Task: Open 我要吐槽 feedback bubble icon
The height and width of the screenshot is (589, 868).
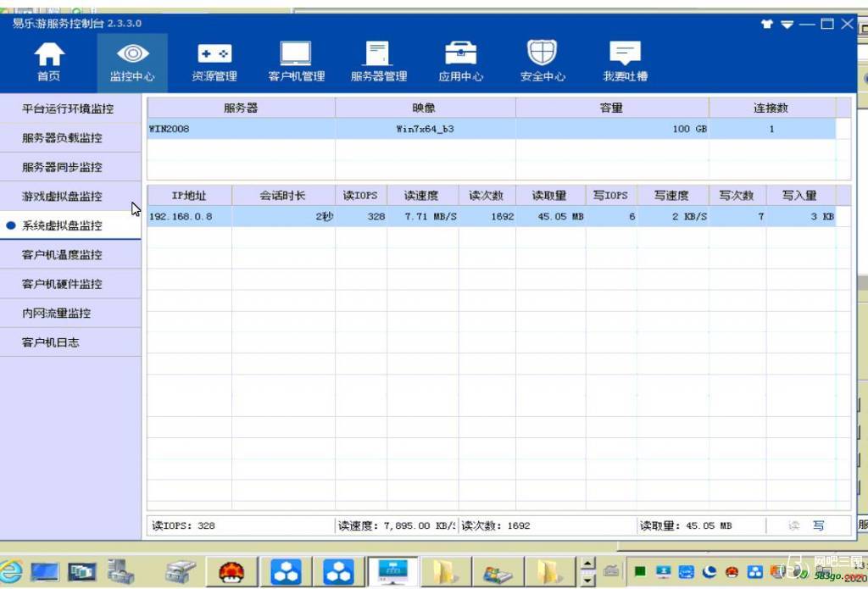Action: 625,63
